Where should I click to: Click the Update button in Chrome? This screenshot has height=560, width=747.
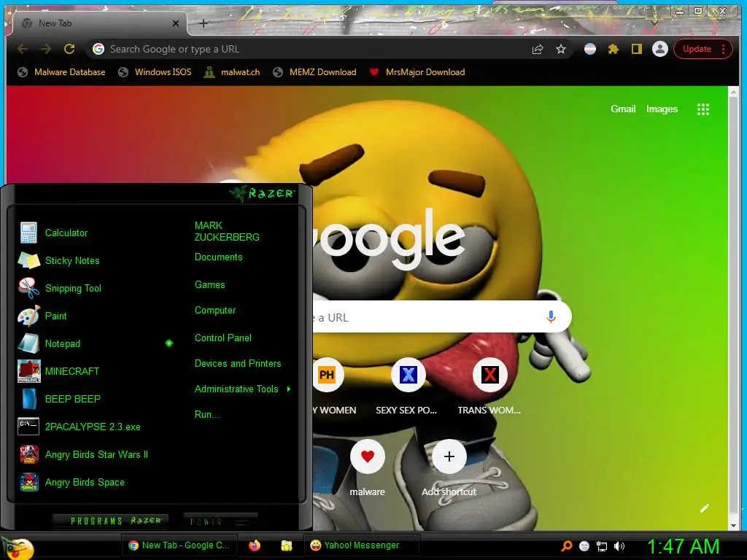pos(697,49)
